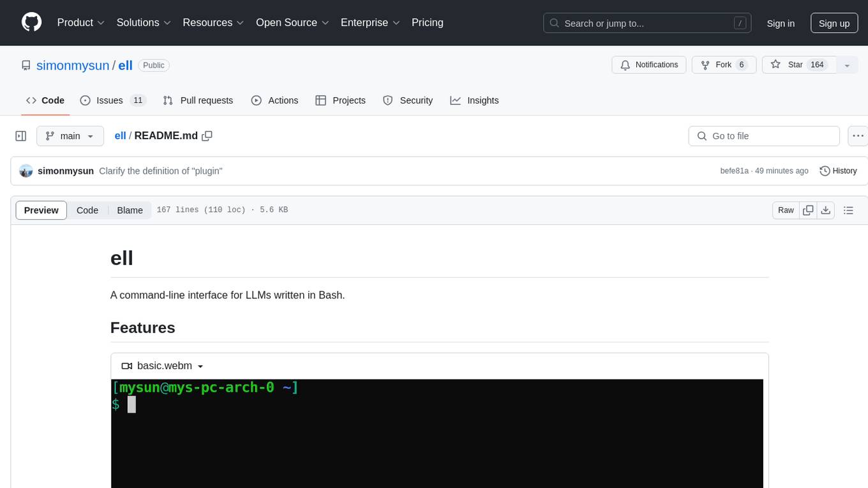This screenshot has height=488, width=868.
Task: Expand the Product menu
Action: [x=81, y=22]
